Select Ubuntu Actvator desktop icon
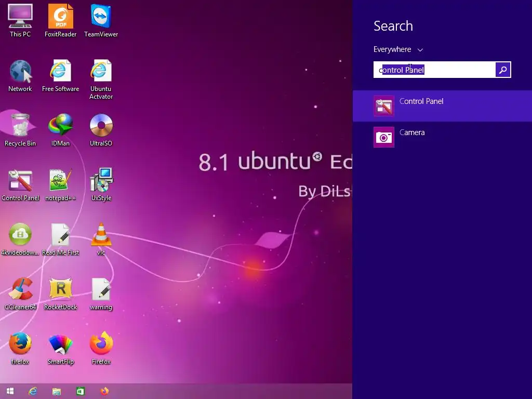This screenshot has width=532, height=399. tap(101, 79)
